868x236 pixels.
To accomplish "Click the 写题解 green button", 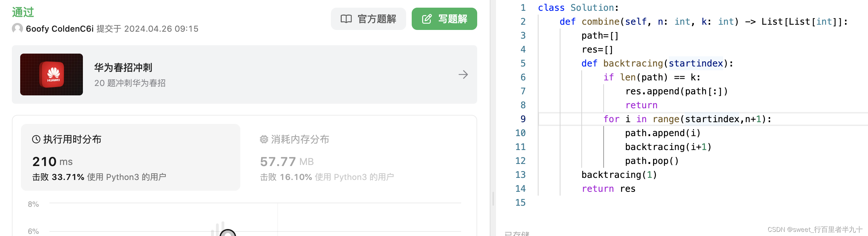I will pos(444,19).
